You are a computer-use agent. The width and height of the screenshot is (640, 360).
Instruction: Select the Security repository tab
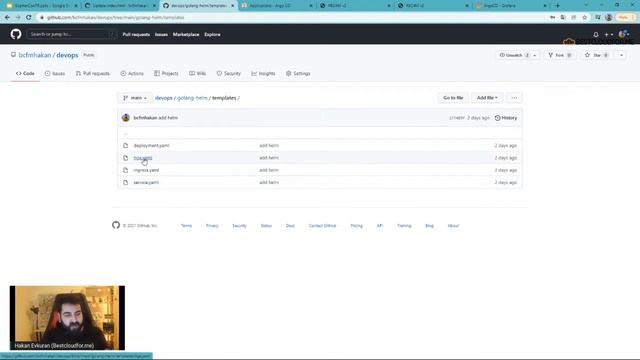[x=229, y=73]
